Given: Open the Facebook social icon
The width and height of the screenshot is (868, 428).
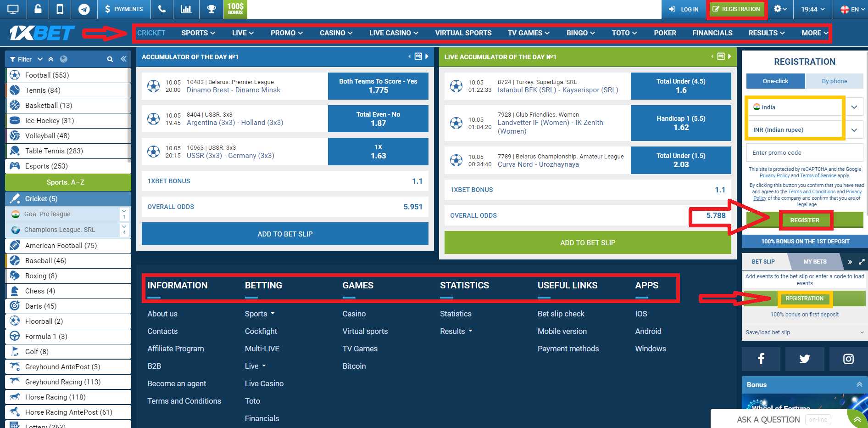Looking at the screenshot, I should pyautogui.click(x=761, y=359).
